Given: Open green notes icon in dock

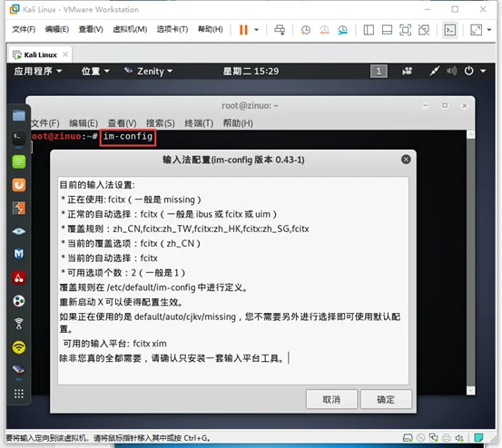Looking at the screenshot, I should 19,161.
